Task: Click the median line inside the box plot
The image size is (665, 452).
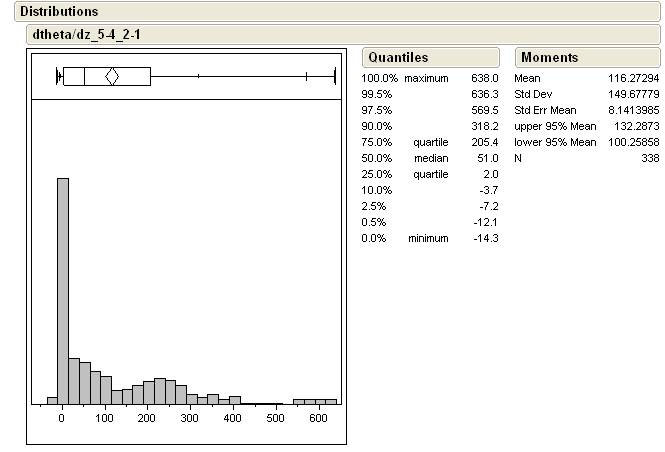Action: [x=85, y=76]
